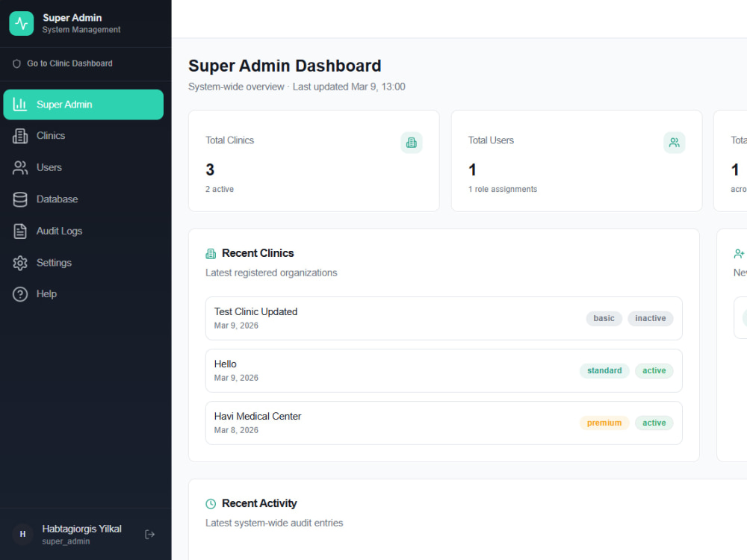
Task: Click the gear icon next to Settings
Action: (x=20, y=263)
